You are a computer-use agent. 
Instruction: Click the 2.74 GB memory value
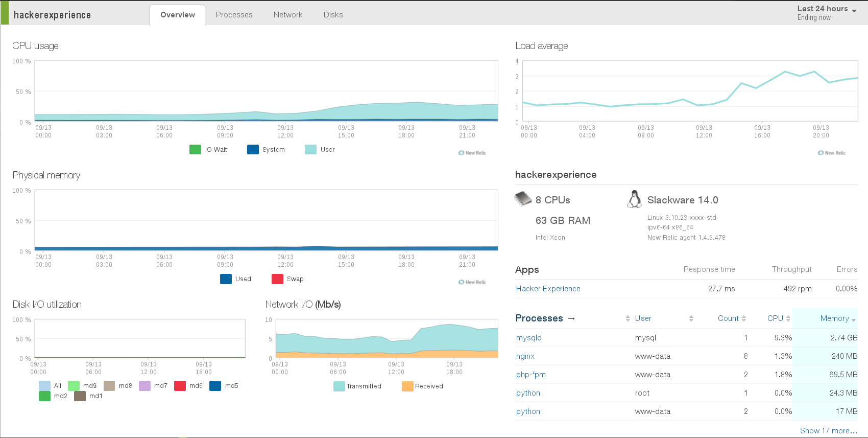(x=843, y=338)
